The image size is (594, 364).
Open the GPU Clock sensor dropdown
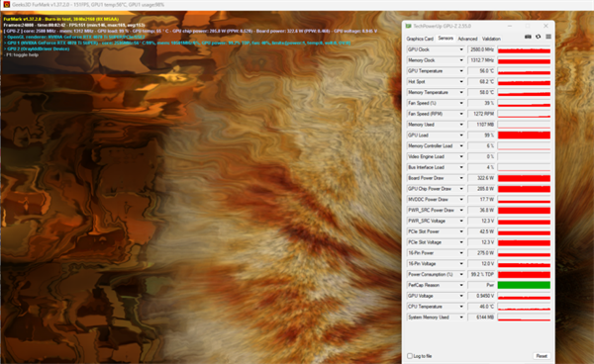461,49
